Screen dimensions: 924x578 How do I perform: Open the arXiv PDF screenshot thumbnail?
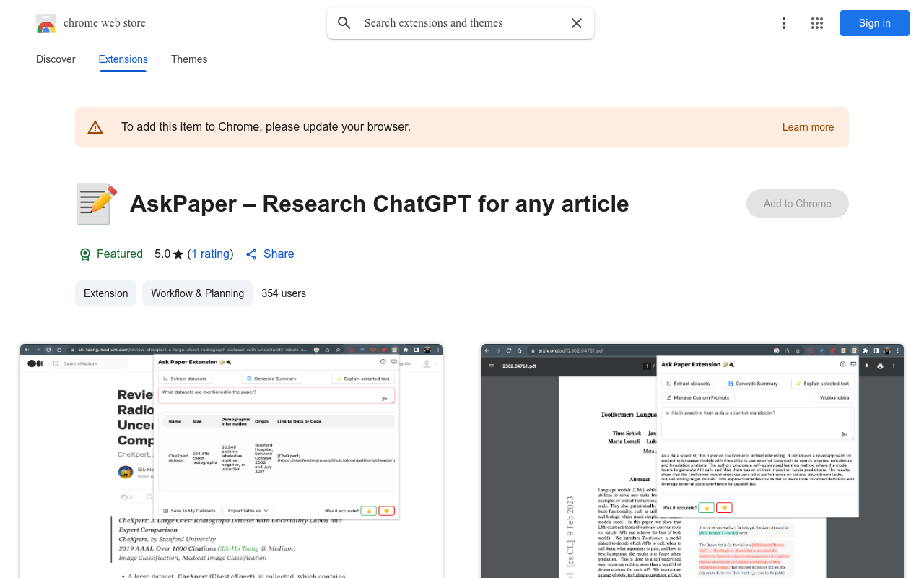(692, 461)
